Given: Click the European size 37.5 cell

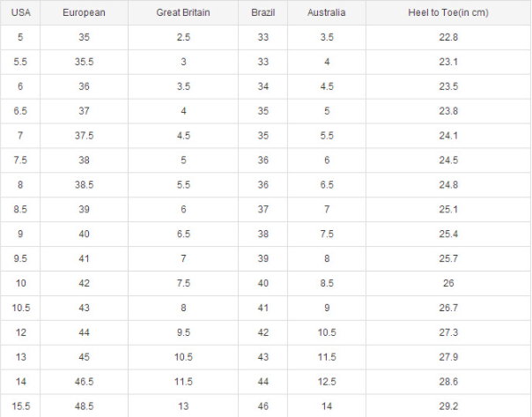Looking at the screenshot, I should pos(85,136).
